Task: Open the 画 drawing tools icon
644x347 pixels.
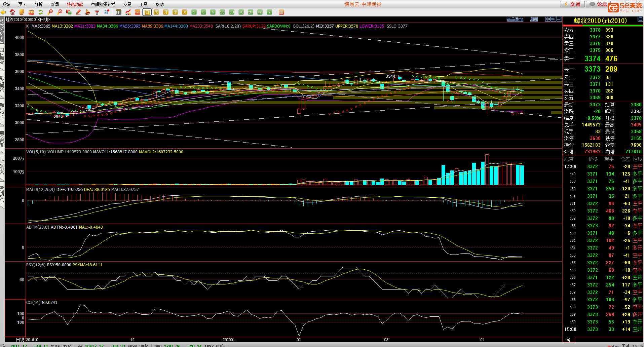Action: pyautogui.click(x=281, y=12)
